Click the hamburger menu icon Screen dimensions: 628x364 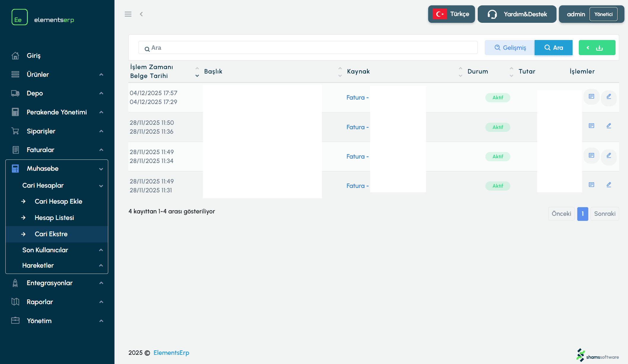click(x=128, y=14)
